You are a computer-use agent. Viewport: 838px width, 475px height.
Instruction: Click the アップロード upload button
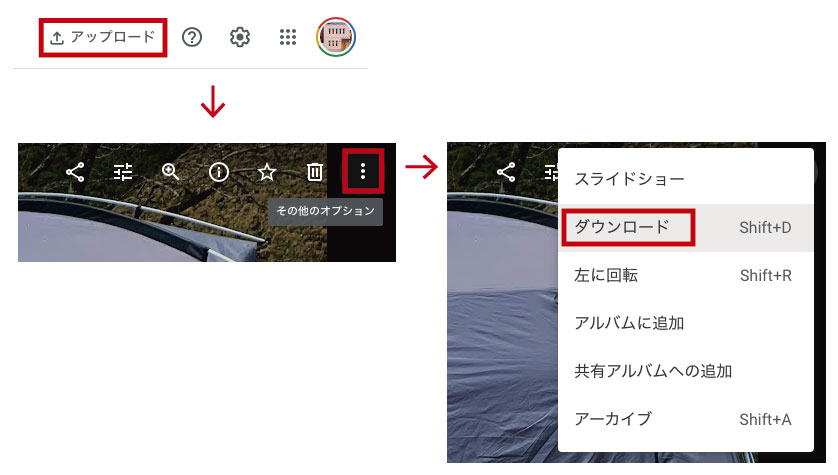103,37
